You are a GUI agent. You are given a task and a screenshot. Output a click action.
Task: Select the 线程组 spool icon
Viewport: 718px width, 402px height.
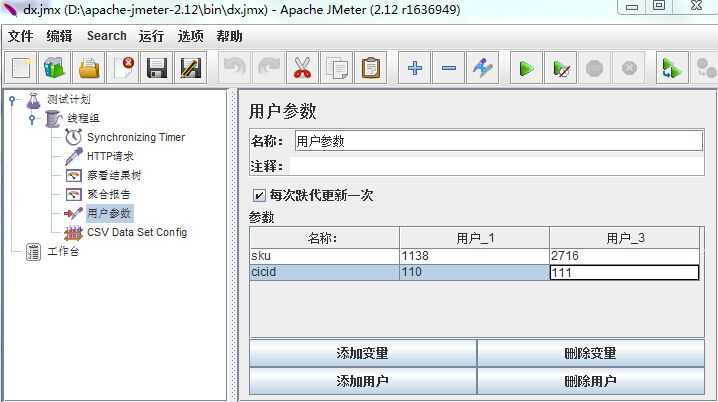tap(53, 119)
